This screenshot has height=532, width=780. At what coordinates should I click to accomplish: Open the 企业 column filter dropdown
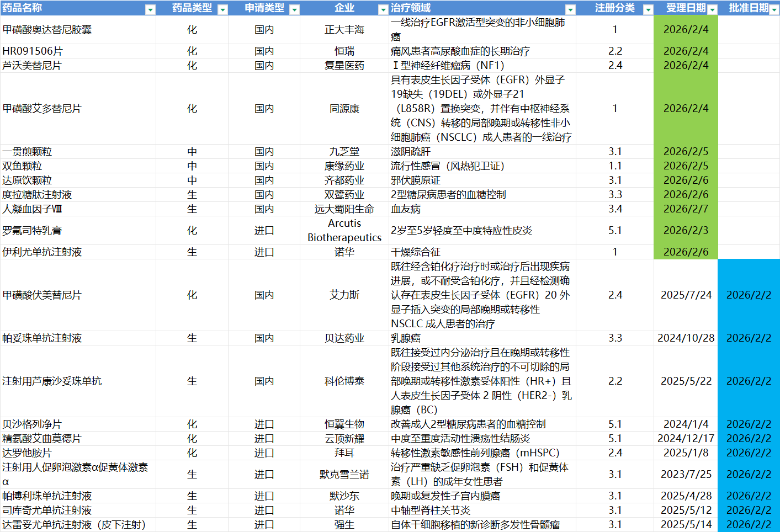tap(383, 9)
